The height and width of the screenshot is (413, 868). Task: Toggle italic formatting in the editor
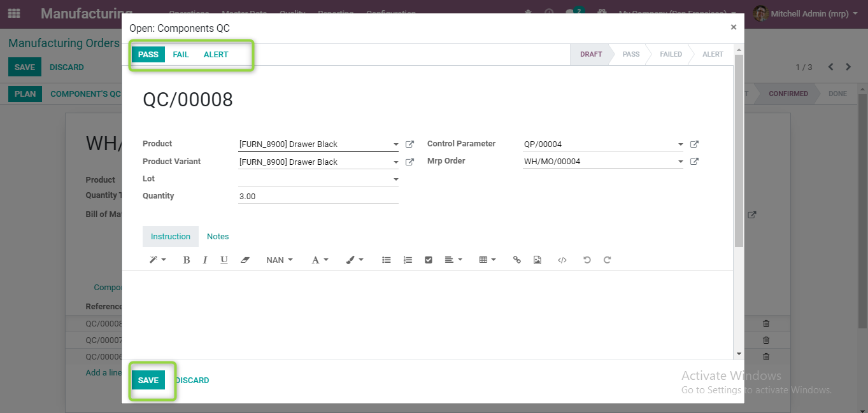[205, 260]
